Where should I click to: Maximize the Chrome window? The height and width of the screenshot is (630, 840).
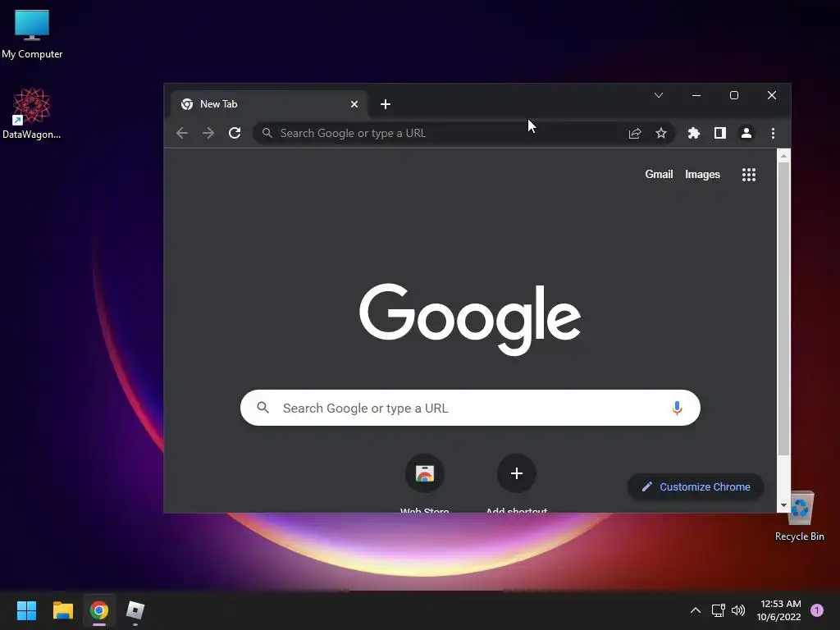[734, 95]
